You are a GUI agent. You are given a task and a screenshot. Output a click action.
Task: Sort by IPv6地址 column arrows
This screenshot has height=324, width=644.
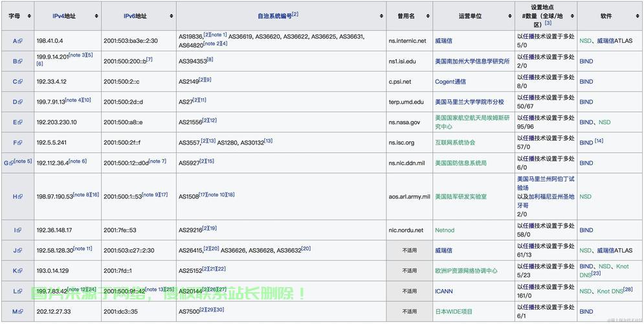pyautogui.click(x=172, y=16)
